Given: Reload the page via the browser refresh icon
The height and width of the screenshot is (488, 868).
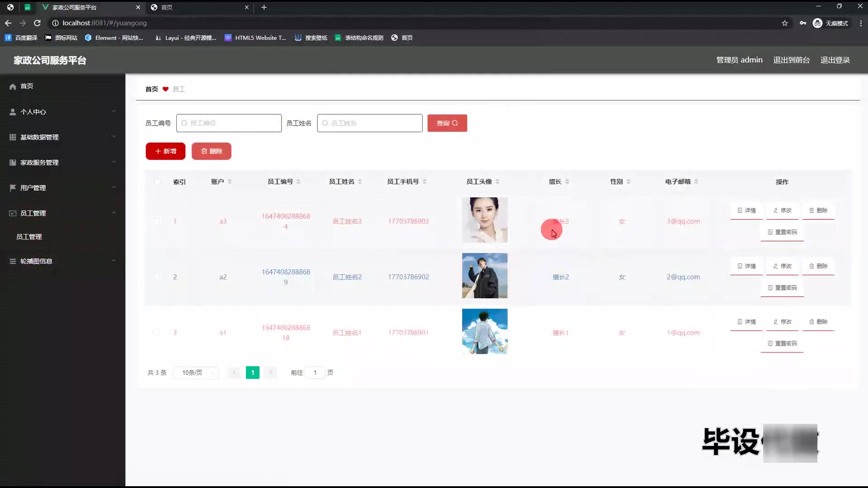Looking at the screenshot, I should click(38, 23).
